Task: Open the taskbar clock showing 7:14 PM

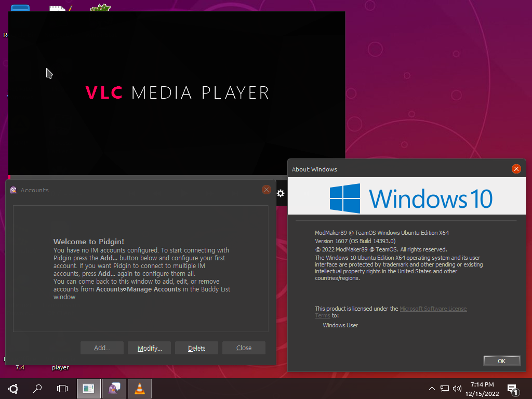Action: click(x=482, y=389)
